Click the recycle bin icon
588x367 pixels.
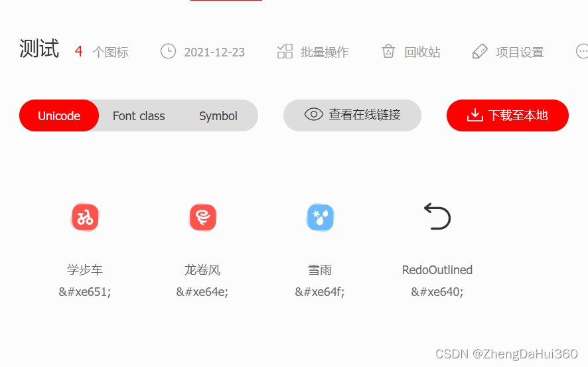[x=388, y=51]
